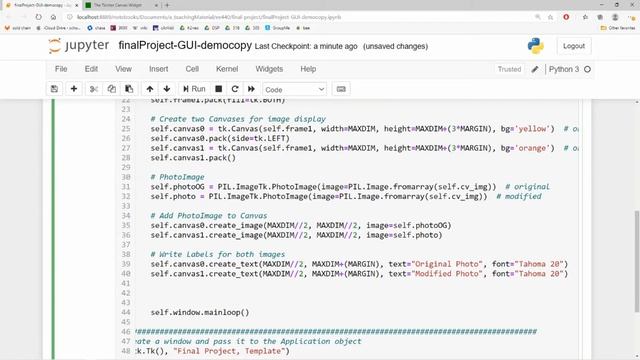Click the "Modified Photo" string on line 40
Image resolution: width=640 pixels, height=360 pixels.
447,273
